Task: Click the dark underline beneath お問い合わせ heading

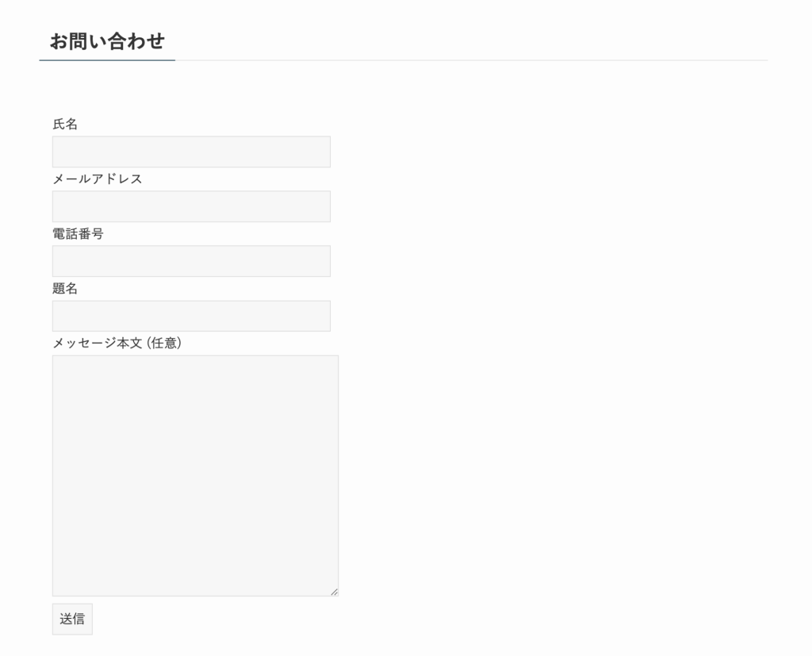Action: [107, 59]
